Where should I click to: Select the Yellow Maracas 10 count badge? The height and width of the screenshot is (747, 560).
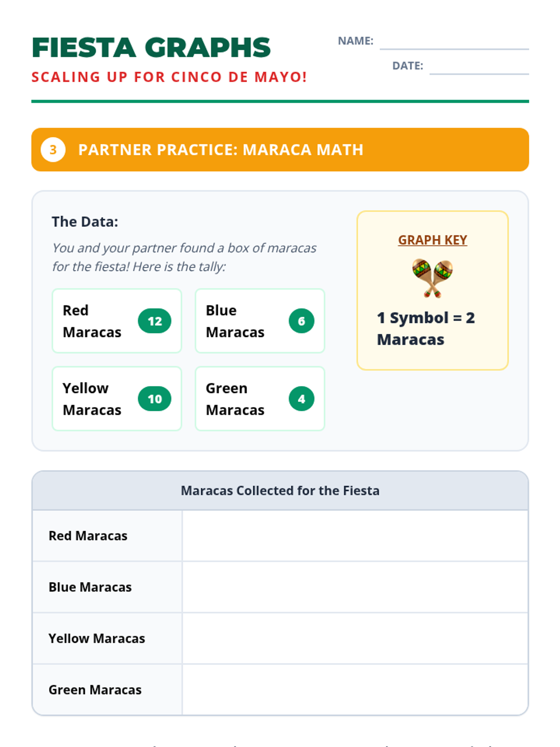point(154,399)
